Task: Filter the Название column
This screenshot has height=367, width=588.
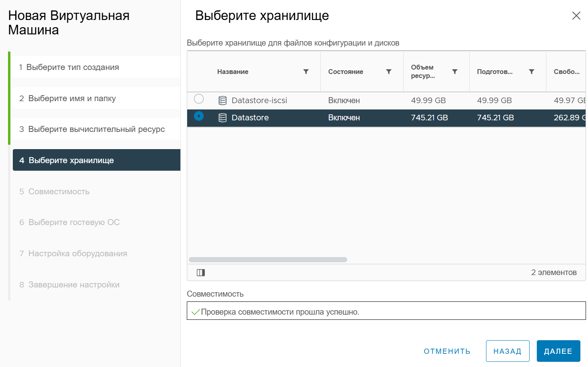Action: pyautogui.click(x=306, y=72)
